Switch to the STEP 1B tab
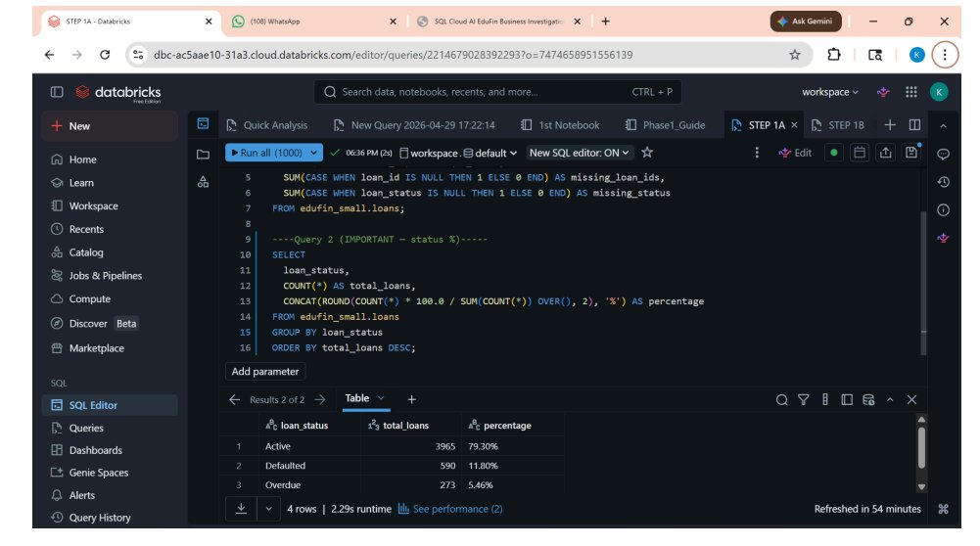 point(838,125)
